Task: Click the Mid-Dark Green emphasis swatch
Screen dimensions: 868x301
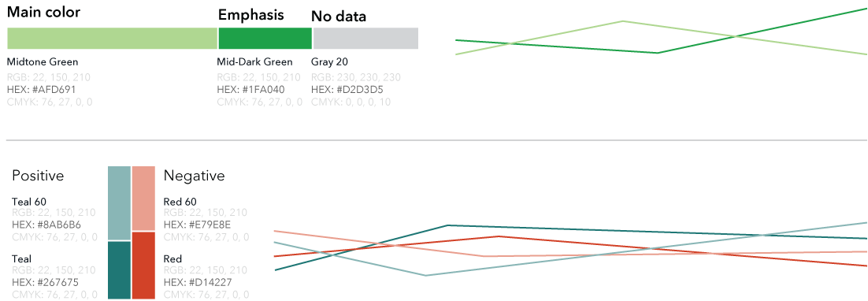Action: (265, 38)
